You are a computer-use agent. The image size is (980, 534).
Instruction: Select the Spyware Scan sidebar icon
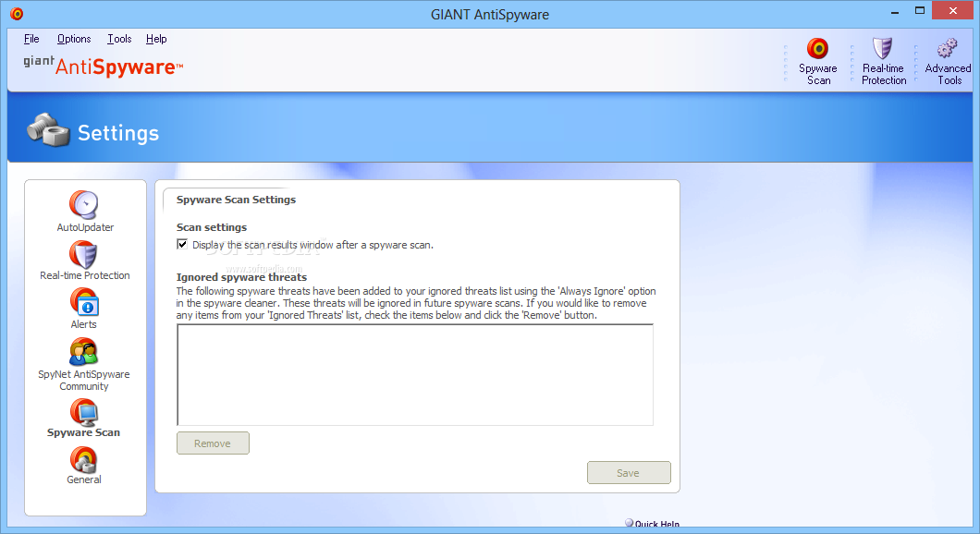point(84,412)
